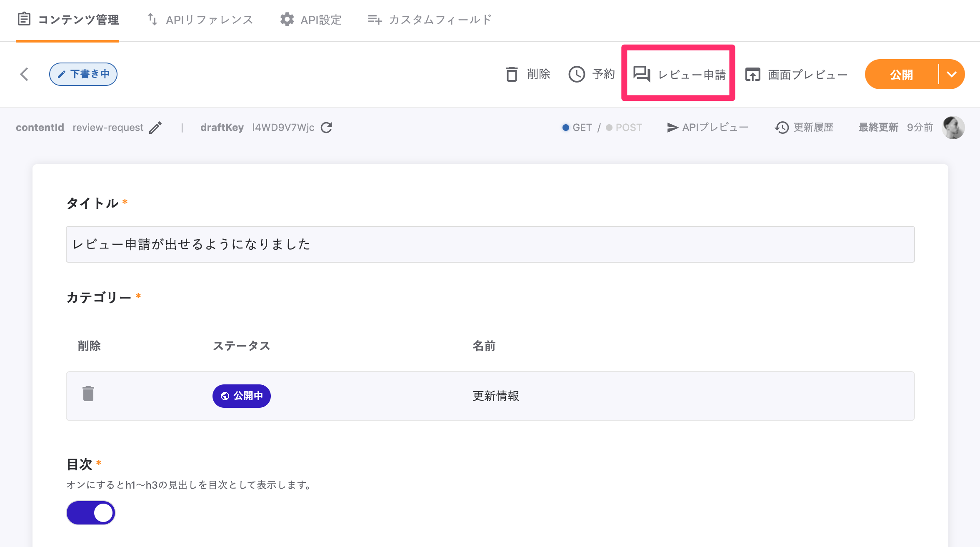Click the タイトル text input field
The image size is (980, 547).
(x=490, y=244)
